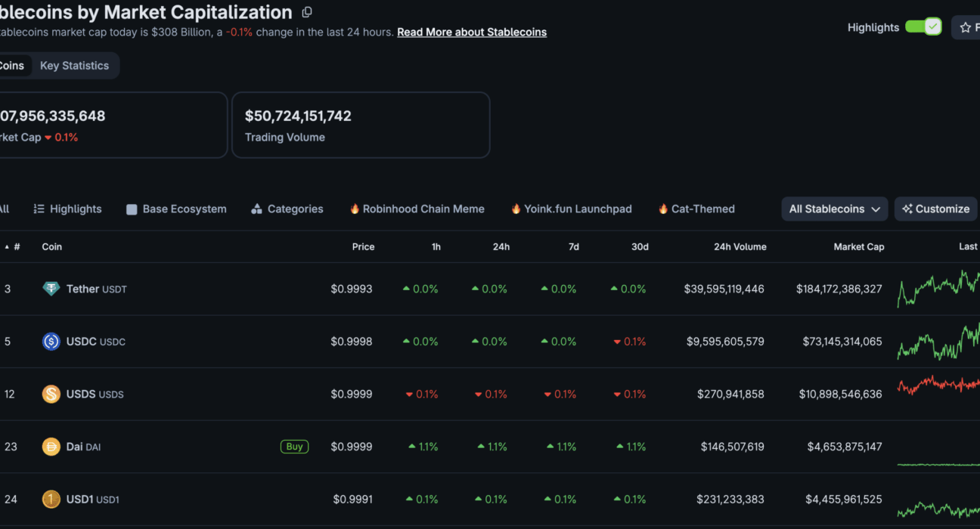Expand the All Stablecoins dropdown
This screenshot has width=980, height=529.
tap(835, 209)
